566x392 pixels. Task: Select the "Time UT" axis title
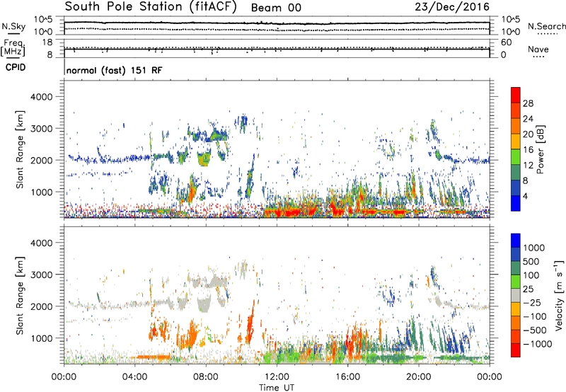277,388
